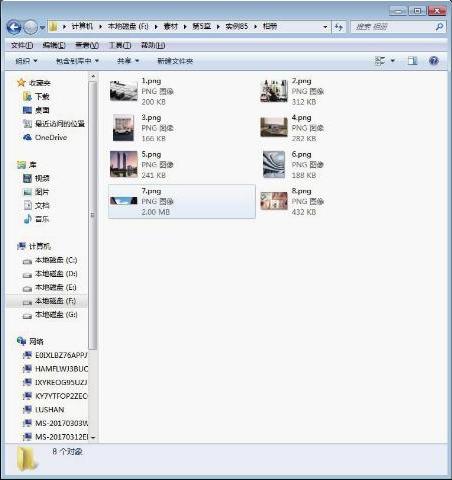Open the 文件(F) menu
The width and height of the screenshot is (452, 480).
point(22,45)
